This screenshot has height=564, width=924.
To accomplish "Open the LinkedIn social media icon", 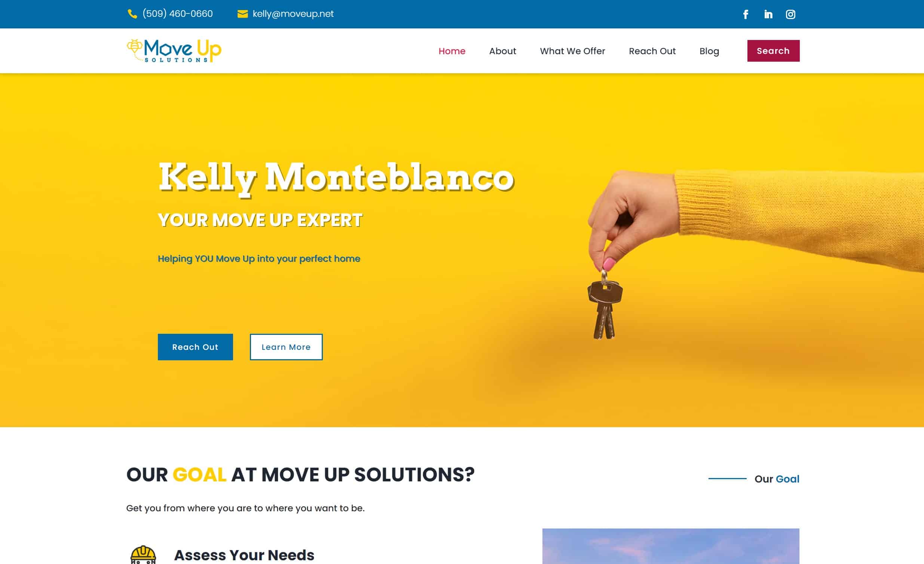I will (x=767, y=14).
